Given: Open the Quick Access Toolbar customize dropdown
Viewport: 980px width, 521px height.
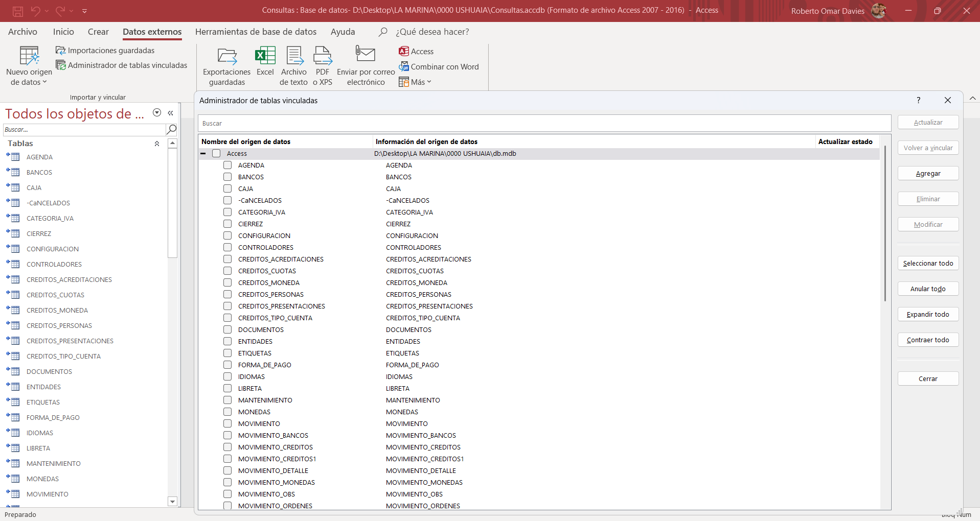Looking at the screenshot, I should pyautogui.click(x=84, y=11).
